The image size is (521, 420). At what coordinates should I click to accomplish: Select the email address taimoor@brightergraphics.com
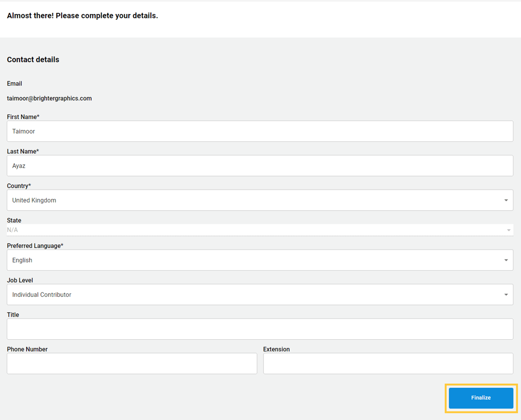49,98
